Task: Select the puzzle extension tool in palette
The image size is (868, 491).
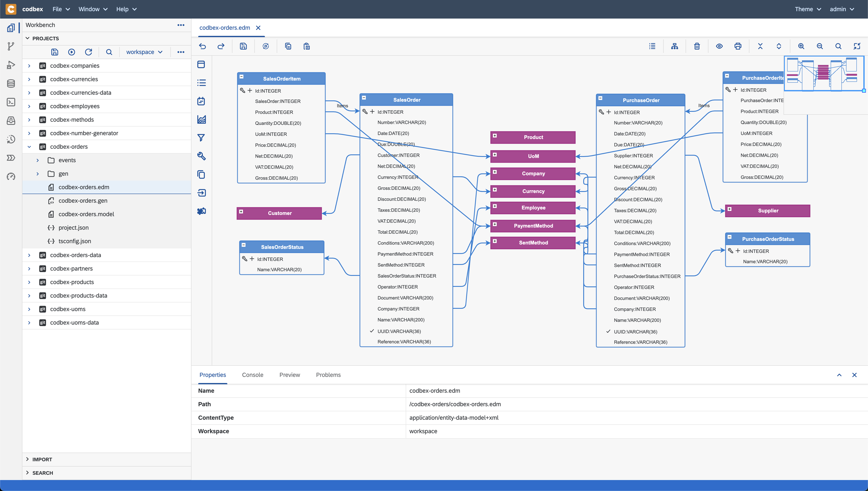Action: (x=201, y=211)
